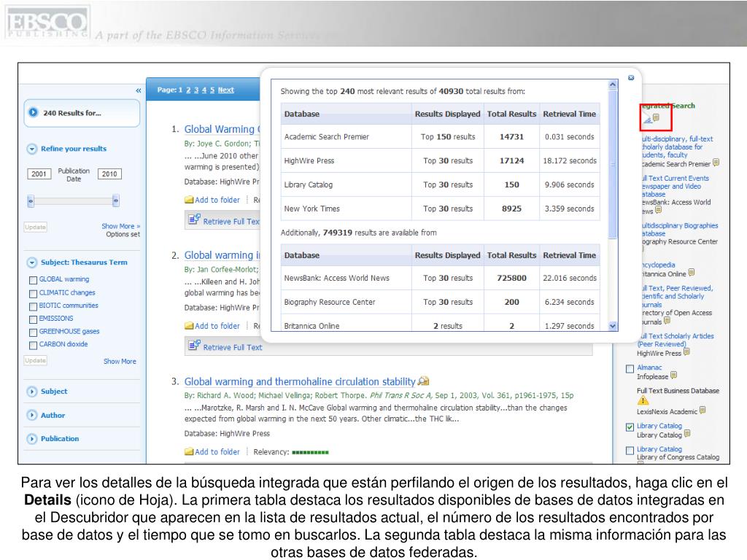Click the Retrieve Full Text icon in result 2

pos(194,345)
